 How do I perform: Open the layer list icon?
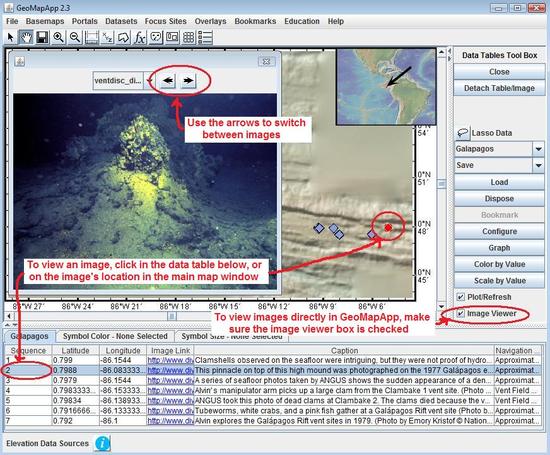click(x=205, y=37)
